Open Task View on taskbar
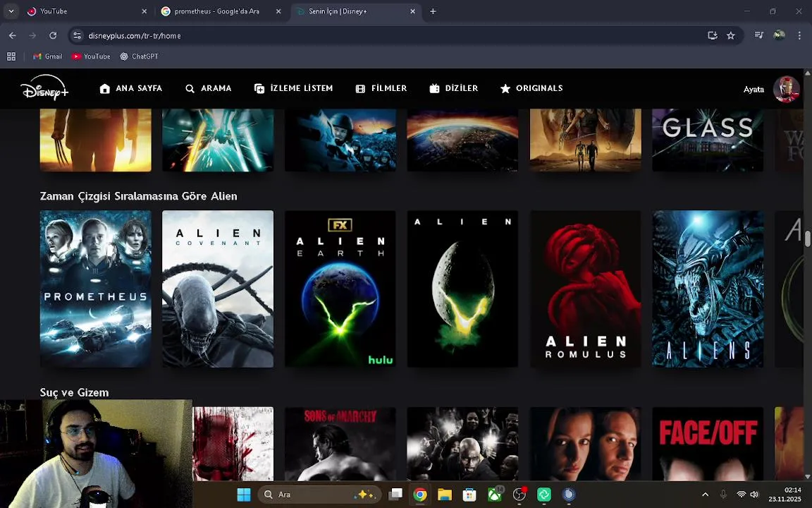Screen dimensions: 812x508 [x=395, y=495]
